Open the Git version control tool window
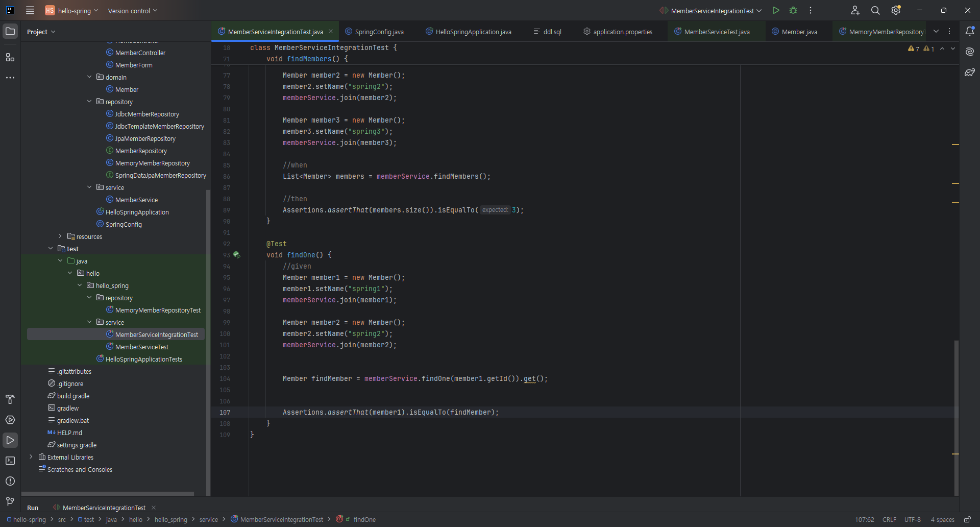 10,501
